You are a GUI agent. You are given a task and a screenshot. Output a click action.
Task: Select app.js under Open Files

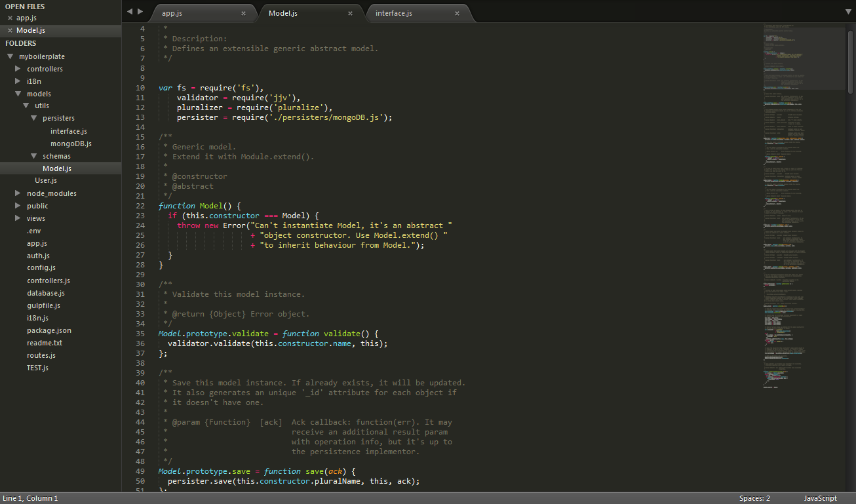click(x=26, y=18)
